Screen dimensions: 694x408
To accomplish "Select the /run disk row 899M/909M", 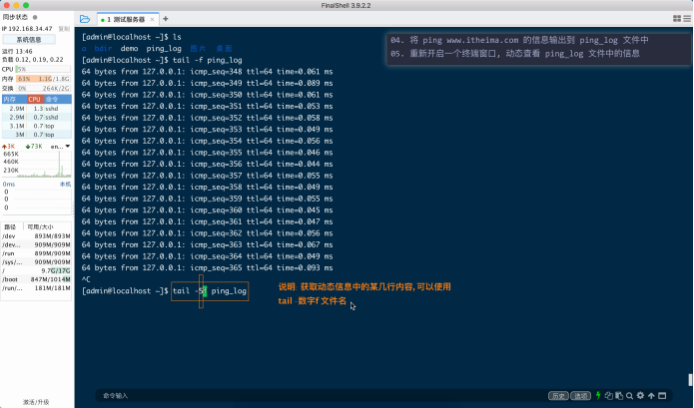I will (36, 254).
